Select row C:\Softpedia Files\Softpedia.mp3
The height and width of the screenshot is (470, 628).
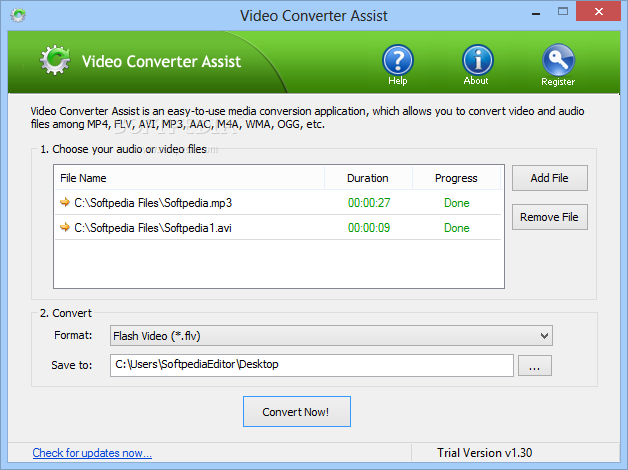[278, 203]
